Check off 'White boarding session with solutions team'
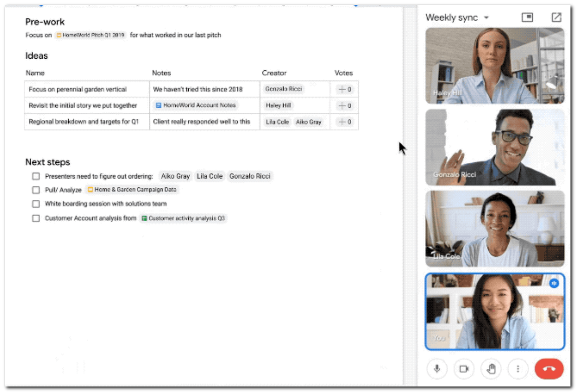The height and width of the screenshot is (392, 576). (x=35, y=204)
